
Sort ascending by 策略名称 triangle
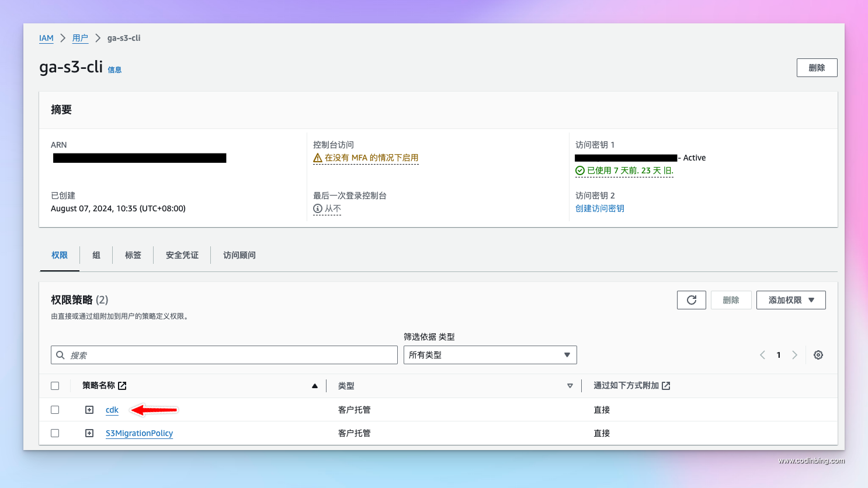[x=315, y=386]
